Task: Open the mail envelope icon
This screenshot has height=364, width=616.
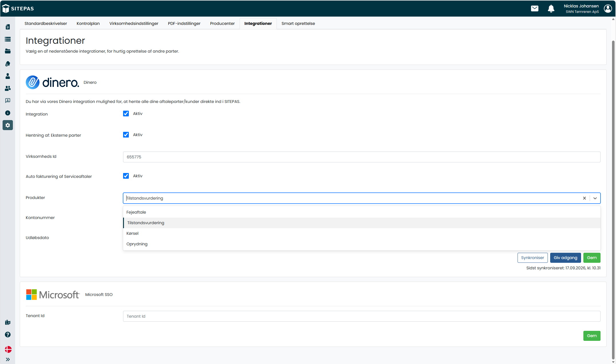Action: point(535,9)
